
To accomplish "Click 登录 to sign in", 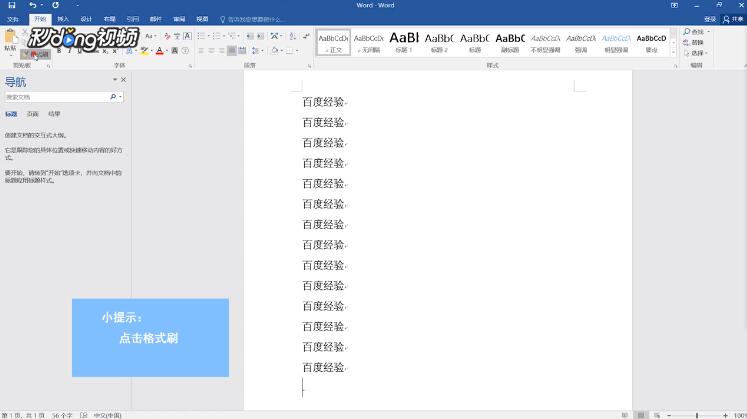I will point(710,19).
